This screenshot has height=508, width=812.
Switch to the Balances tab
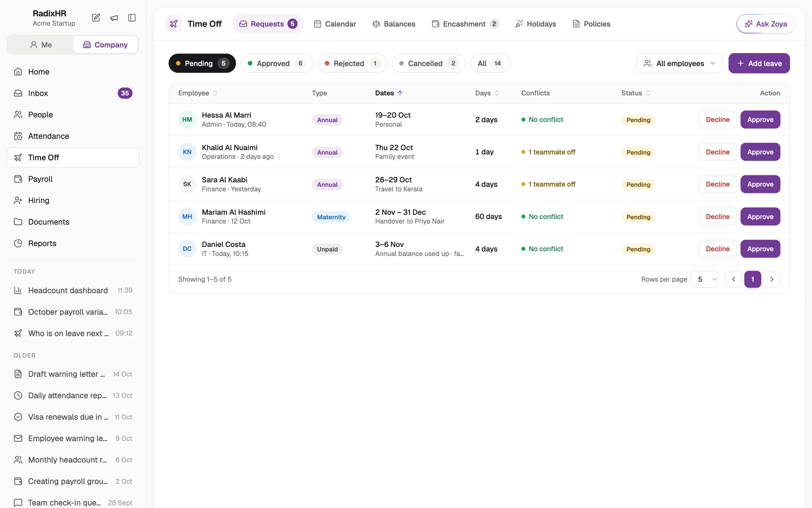coord(394,24)
